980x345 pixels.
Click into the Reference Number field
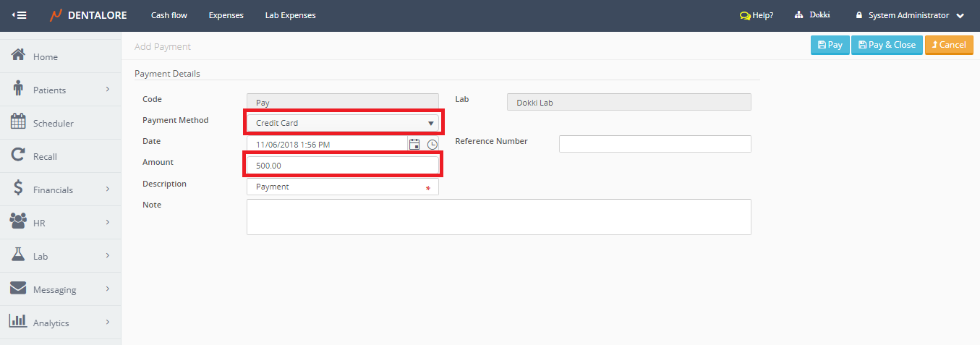[655, 144]
